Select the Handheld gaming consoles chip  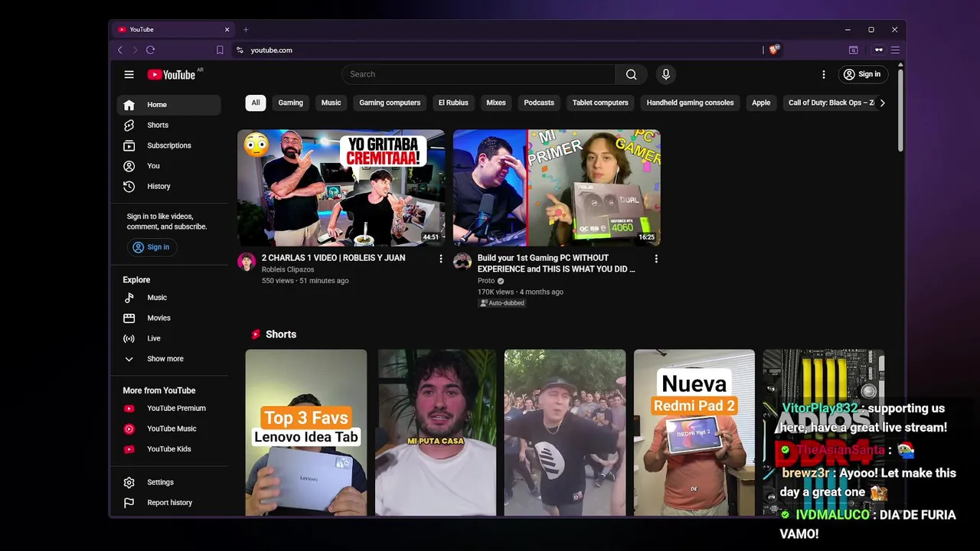coord(690,103)
